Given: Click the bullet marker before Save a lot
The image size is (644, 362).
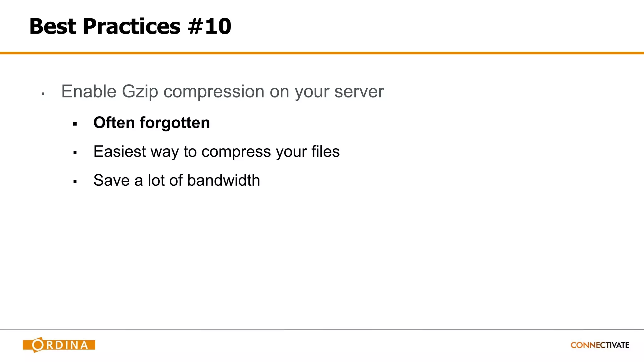Looking at the screenshot, I should [75, 182].
